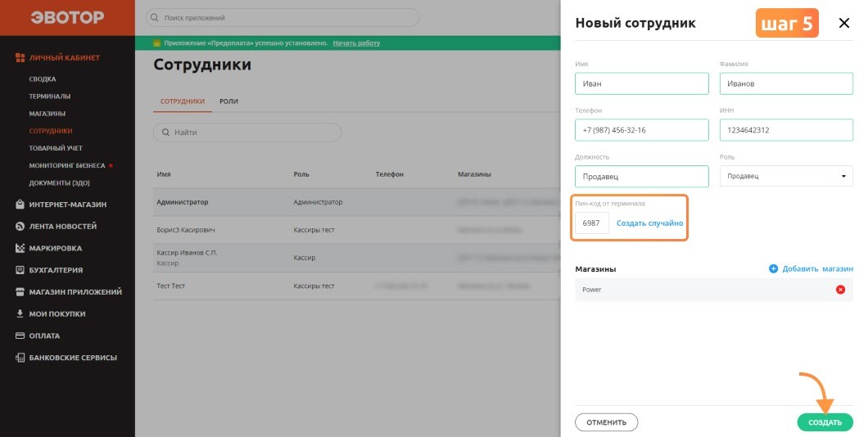This screenshot has height=437, width=868.
Task: Open the Маркировка section label
Action: coord(56,249)
